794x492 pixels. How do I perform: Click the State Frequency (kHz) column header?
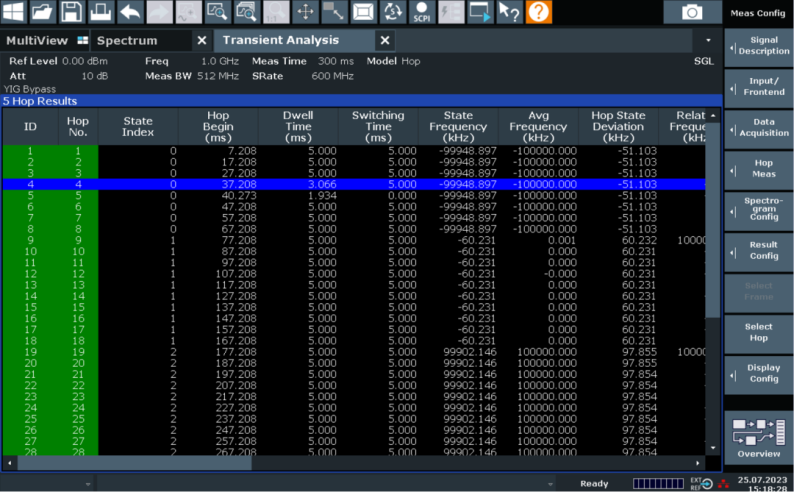pos(458,127)
